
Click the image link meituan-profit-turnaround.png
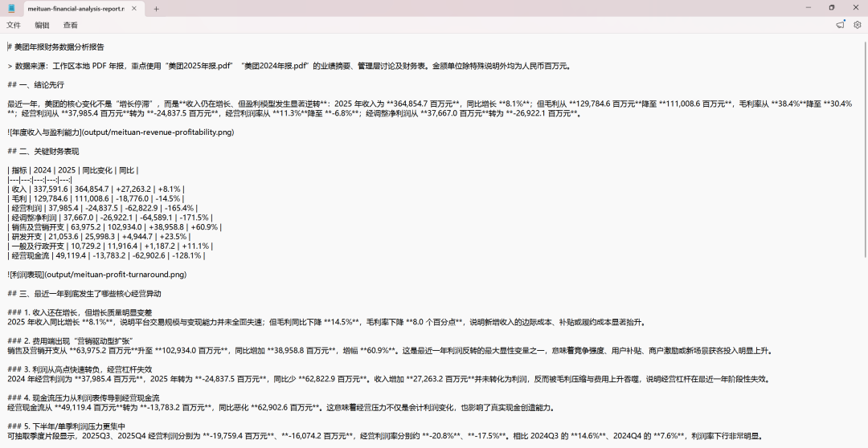(x=97, y=275)
